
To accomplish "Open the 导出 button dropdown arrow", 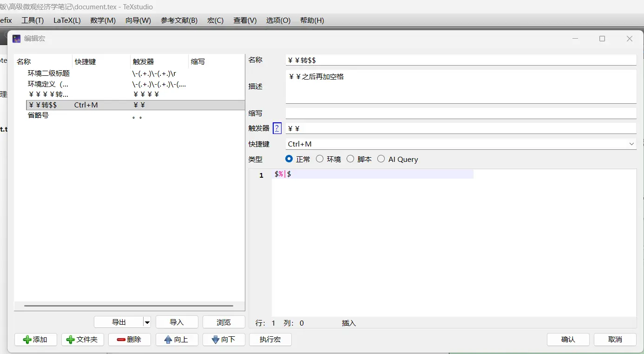I will [147, 322].
